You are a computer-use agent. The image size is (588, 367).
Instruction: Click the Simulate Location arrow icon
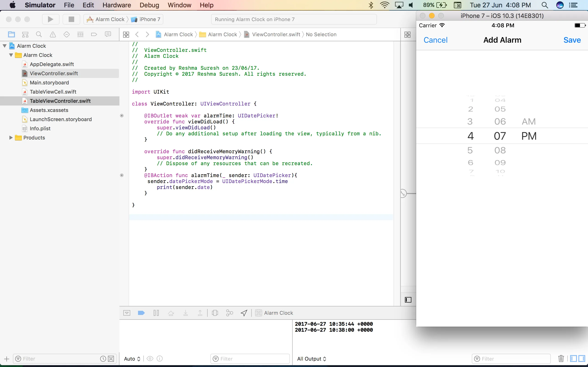[244, 313]
